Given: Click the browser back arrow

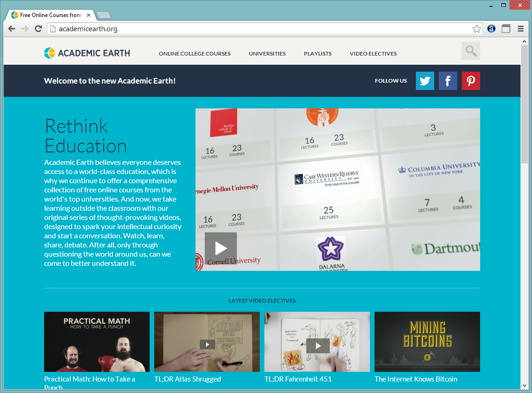Looking at the screenshot, I should (11, 29).
